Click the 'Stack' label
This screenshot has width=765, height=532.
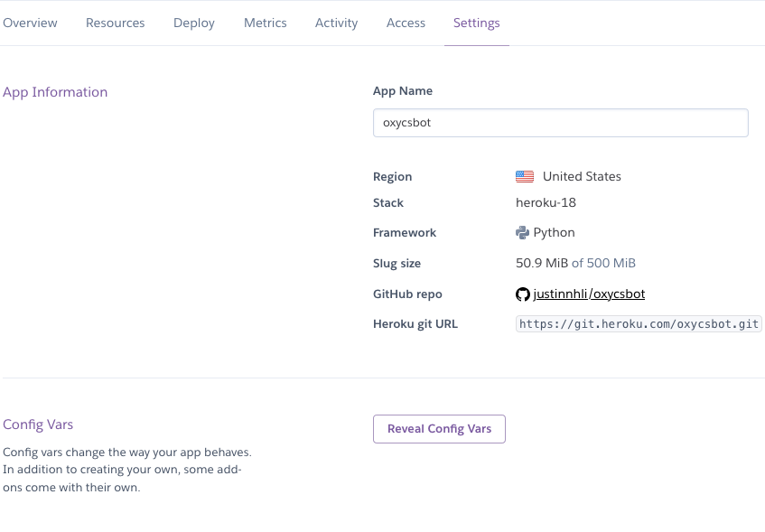387,203
